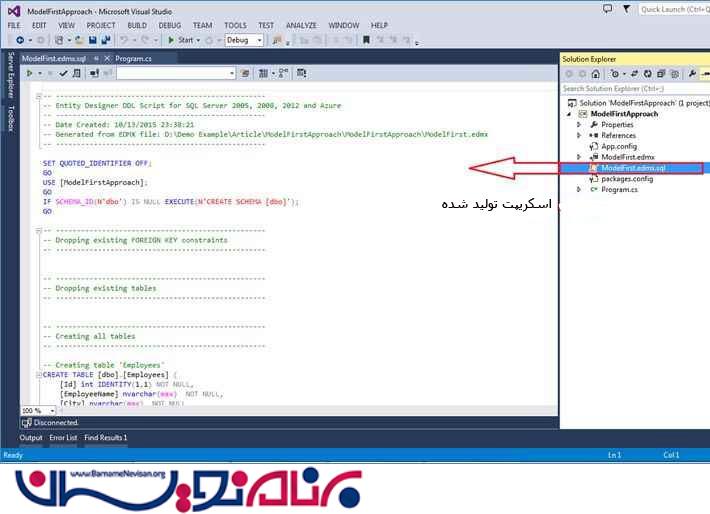This screenshot has width=710, height=514.
Task: Open the Error List panel tab
Action: click(63, 438)
